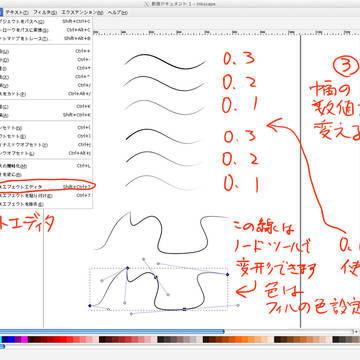This screenshot has height=360, width=360.
Task: Pick the magenta palette swatch
Action: click(24, 340)
